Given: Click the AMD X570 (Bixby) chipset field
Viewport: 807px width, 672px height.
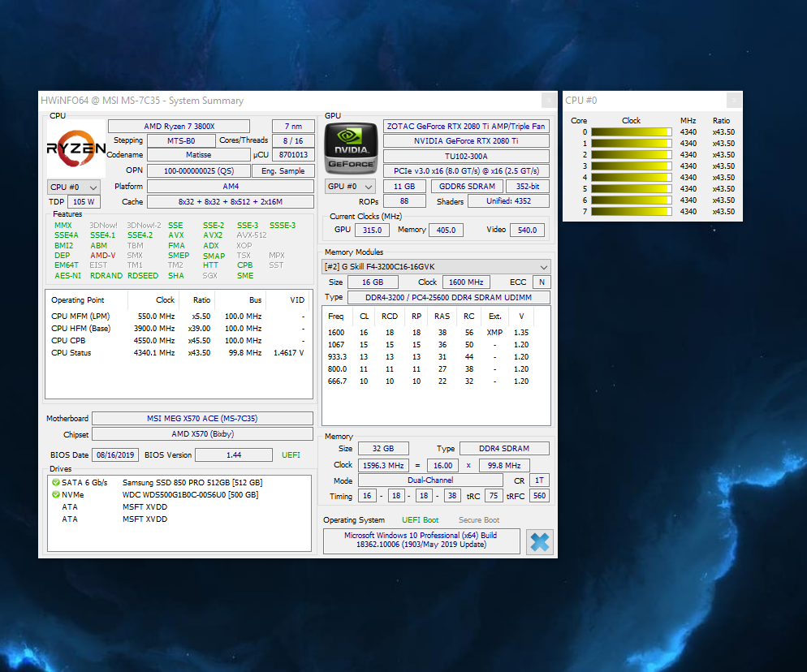Looking at the screenshot, I should click(x=202, y=433).
